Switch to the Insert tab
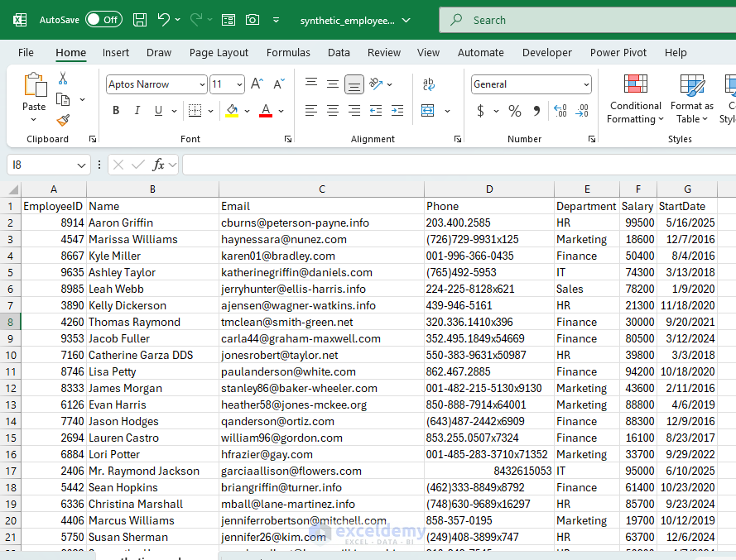 click(x=115, y=53)
